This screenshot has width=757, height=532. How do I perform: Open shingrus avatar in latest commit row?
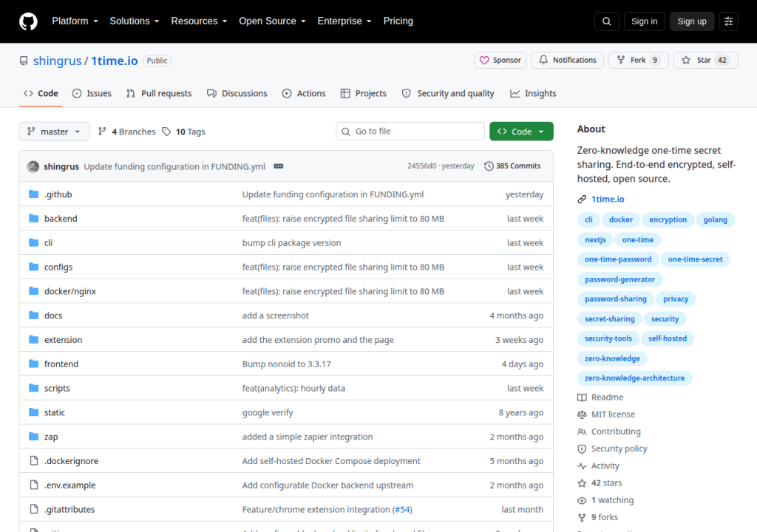(x=33, y=166)
